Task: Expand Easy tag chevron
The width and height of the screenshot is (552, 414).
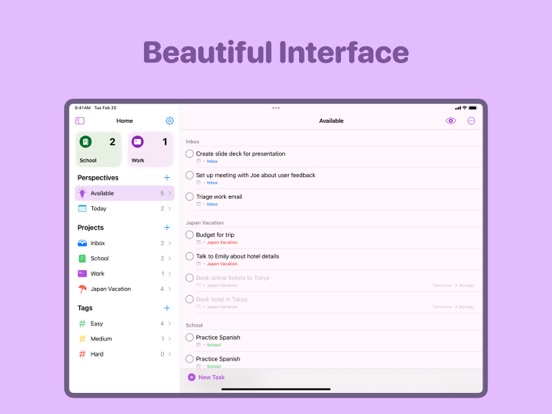Action: [x=170, y=323]
